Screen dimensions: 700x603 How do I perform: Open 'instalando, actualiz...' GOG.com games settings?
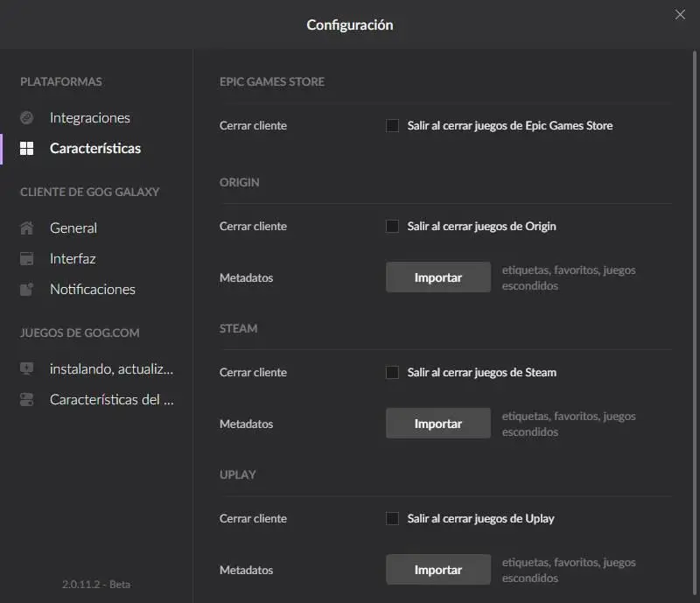[x=112, y=369]
